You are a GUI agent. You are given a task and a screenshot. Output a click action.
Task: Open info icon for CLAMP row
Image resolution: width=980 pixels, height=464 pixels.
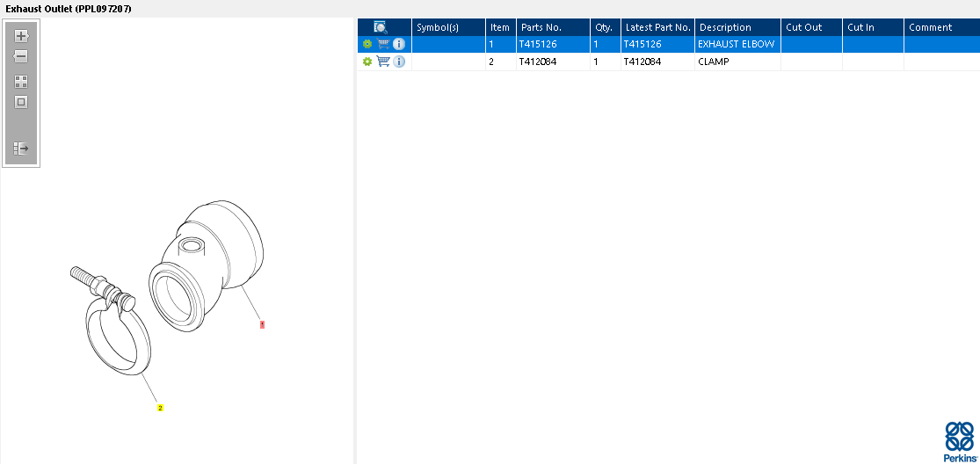click(399, 62)
